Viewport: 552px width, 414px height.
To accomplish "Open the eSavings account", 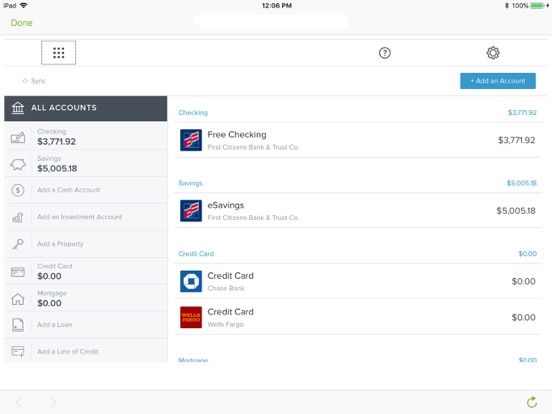I will coord(357,211).
